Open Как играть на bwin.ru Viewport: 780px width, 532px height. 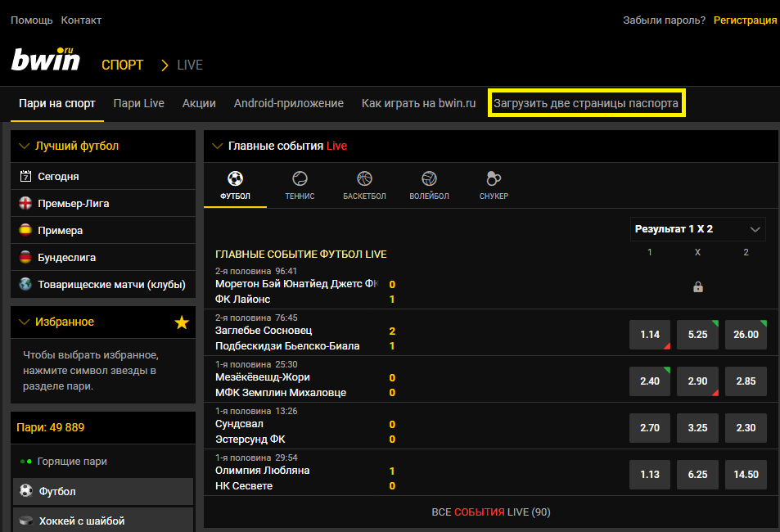click(418, 103)
